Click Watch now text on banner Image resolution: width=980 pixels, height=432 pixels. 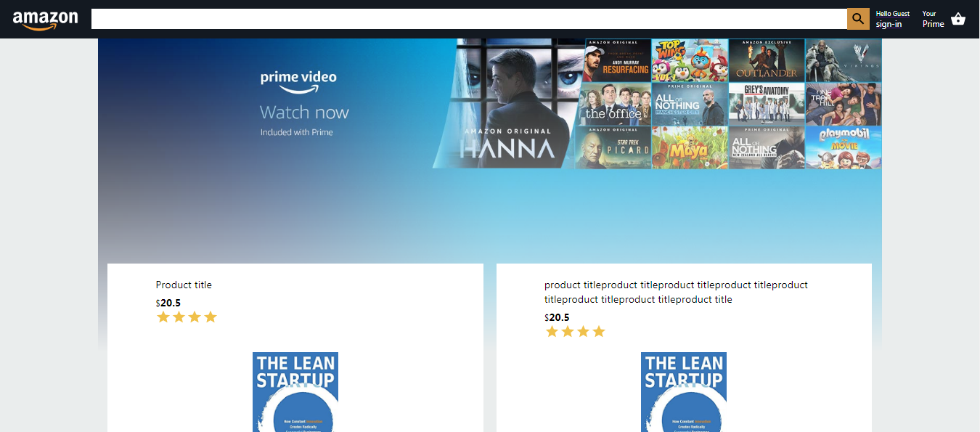[x=304, y=113]
